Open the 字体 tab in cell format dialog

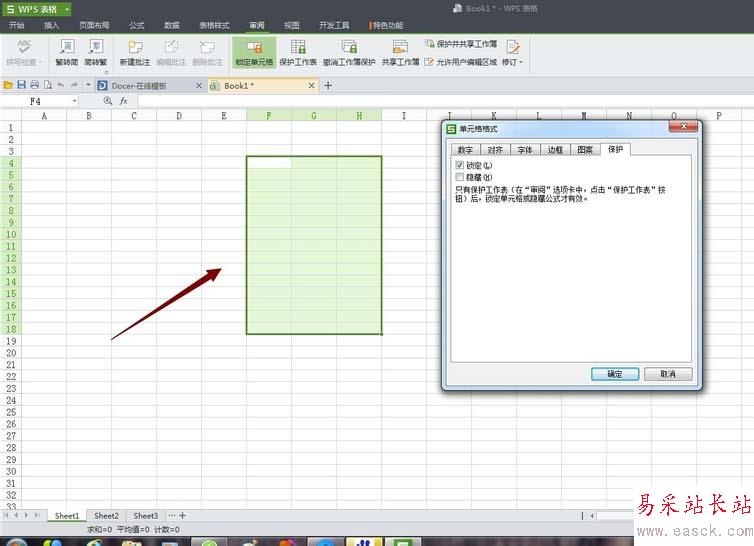point(525,150)
